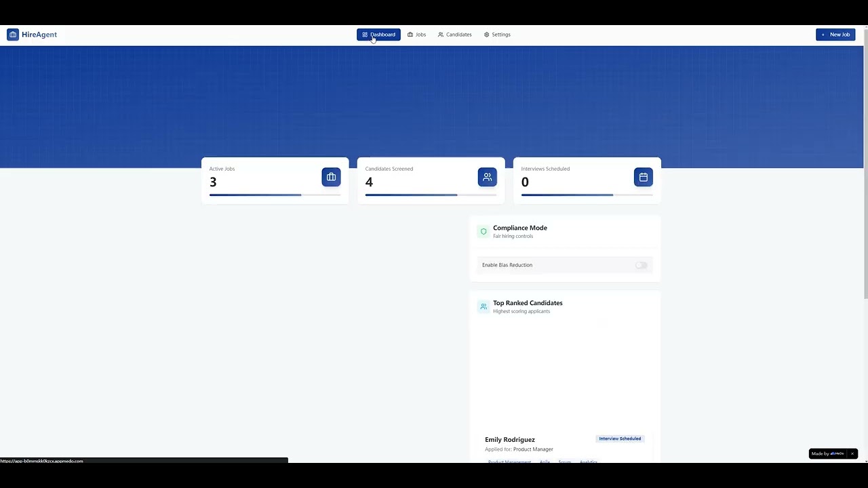The height and width of the screenshot is (488, 868).
Task: Select the Emily Rodriguez candidate name
Action: tap(510, 440)
